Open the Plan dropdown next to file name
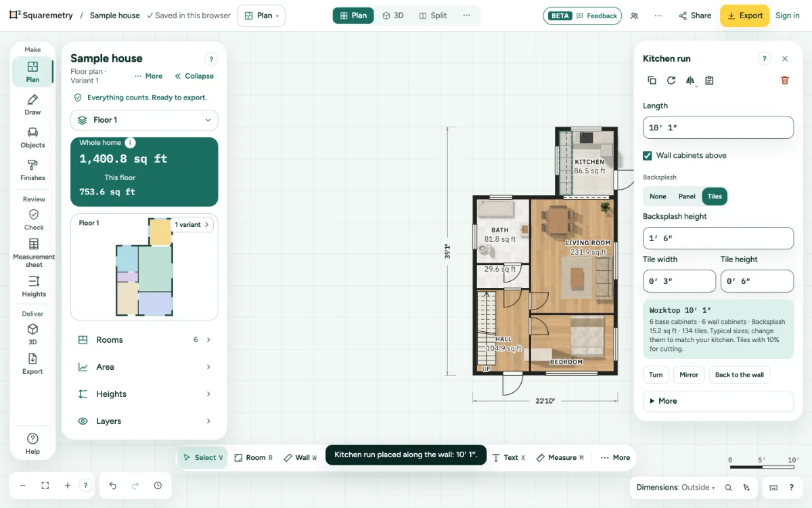The image size is (812, 508). [x=261, y=16]
